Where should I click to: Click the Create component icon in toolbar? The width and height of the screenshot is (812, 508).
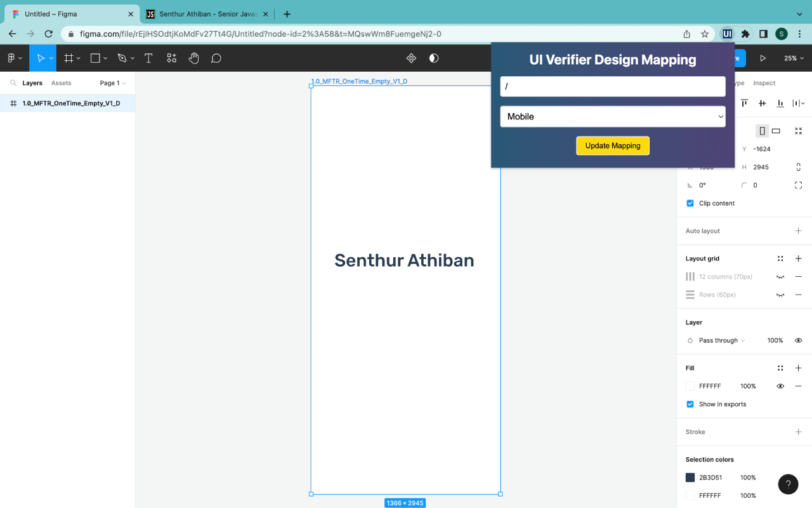(x=411, y=58)
